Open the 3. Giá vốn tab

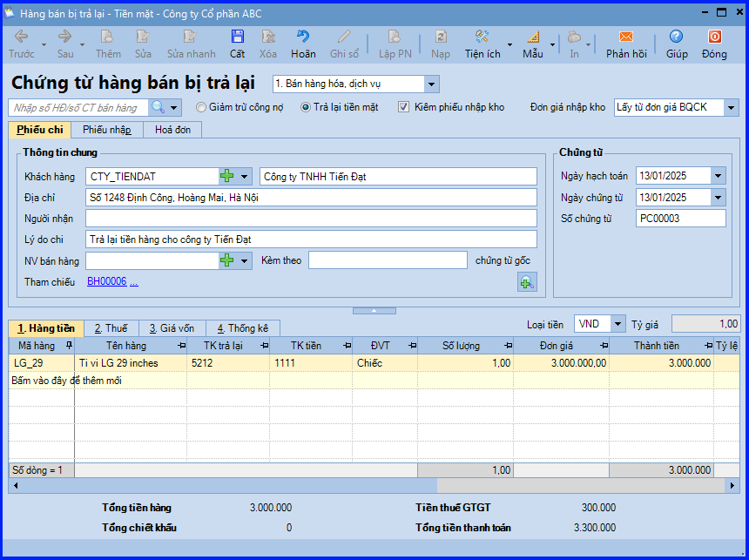click(172, 328)
